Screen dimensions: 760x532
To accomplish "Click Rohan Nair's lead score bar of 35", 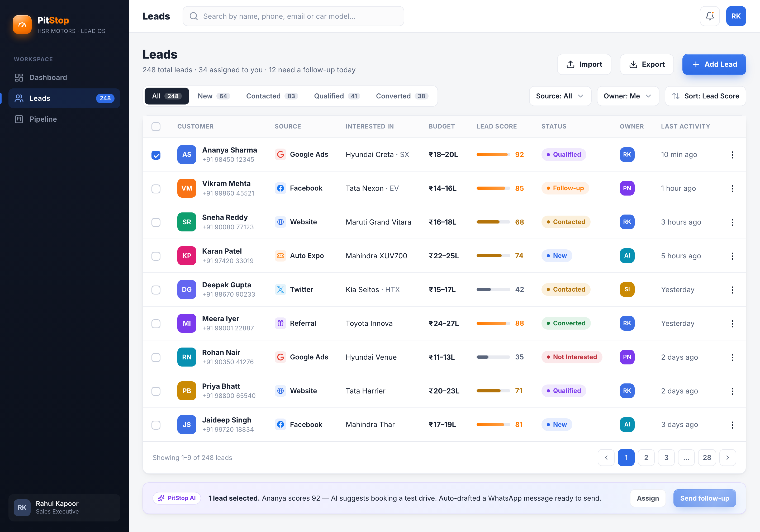I will (493, 357).
